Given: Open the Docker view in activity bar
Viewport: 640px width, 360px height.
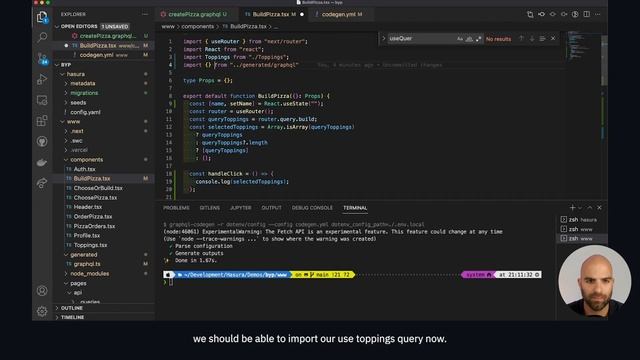Looking at the screenshot, I should (42, 162).
